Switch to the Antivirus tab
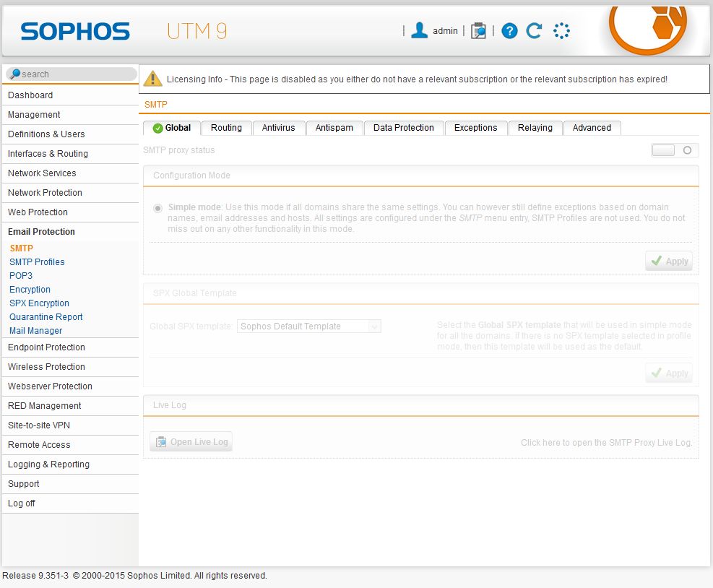713x588 pixels. 278,128
